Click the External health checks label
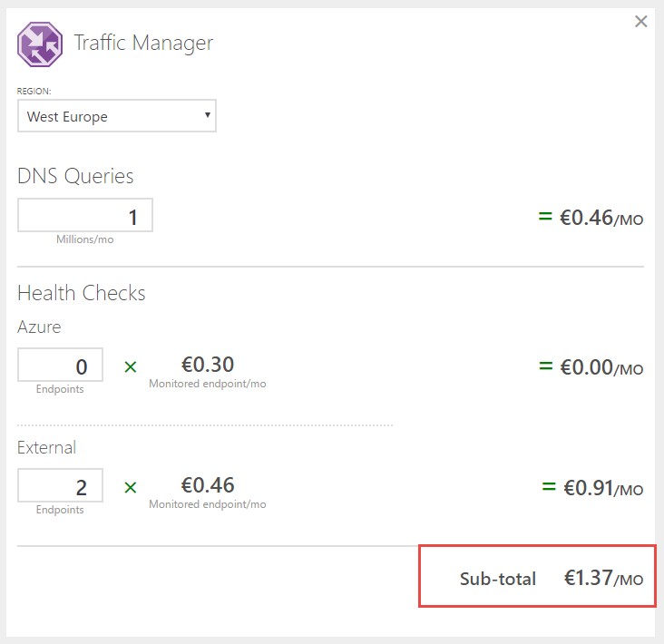This screenshot has width=664, height=644. pyautogui.click(x=46, y=447)
